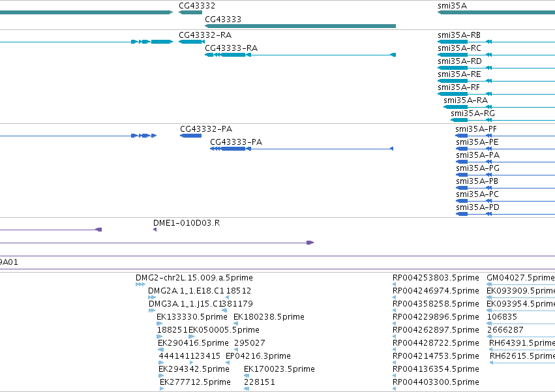Select the smi35A gene label
The image size is (555, 392).
click(x=453, y=6)
